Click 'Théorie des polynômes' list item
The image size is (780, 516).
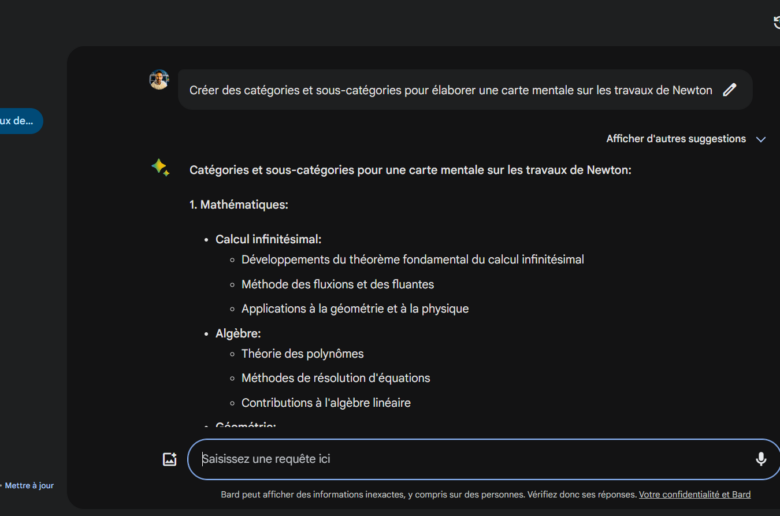pyautogui.click(x=302, y=353)
